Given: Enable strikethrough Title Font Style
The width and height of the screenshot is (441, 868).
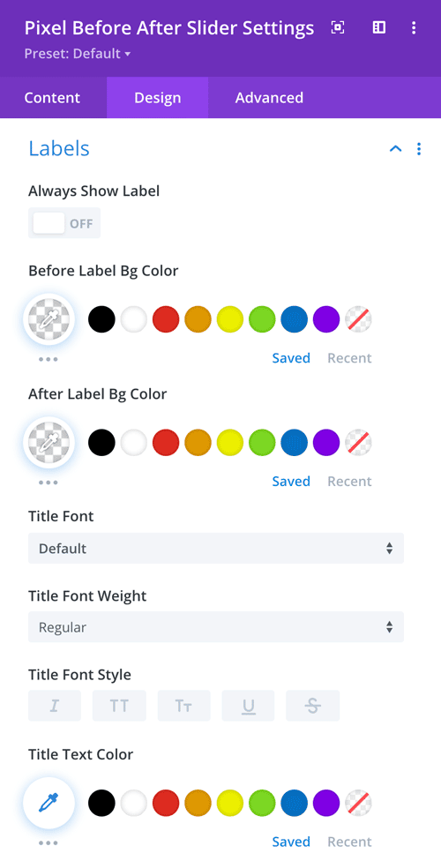Looking at the screenshot, I should pos(312,706).
